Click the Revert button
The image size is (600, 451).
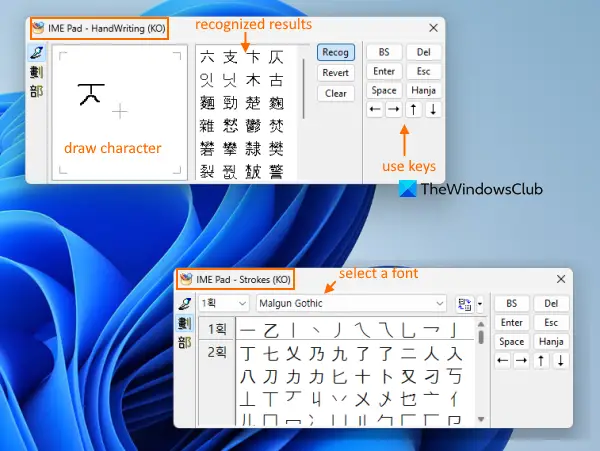tap(336, 73)
